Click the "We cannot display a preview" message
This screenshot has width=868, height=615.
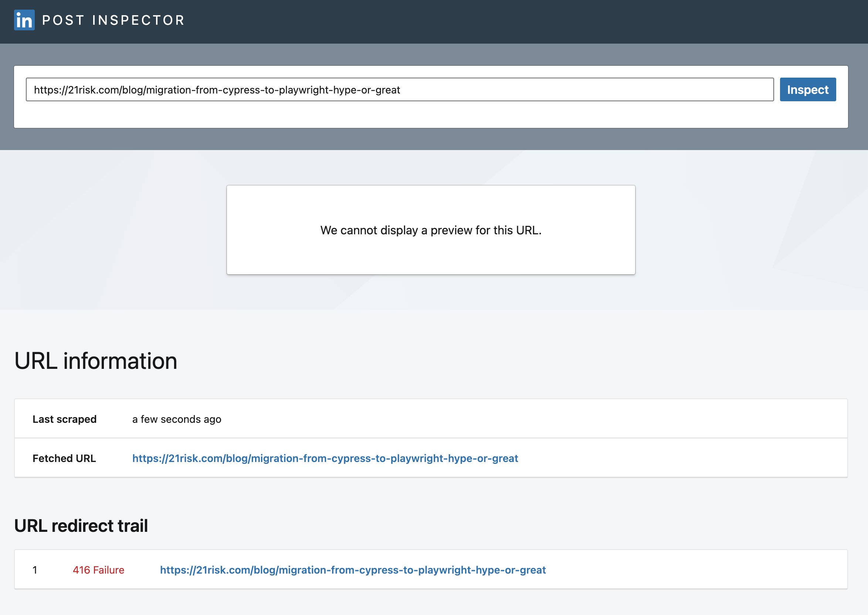431,230
